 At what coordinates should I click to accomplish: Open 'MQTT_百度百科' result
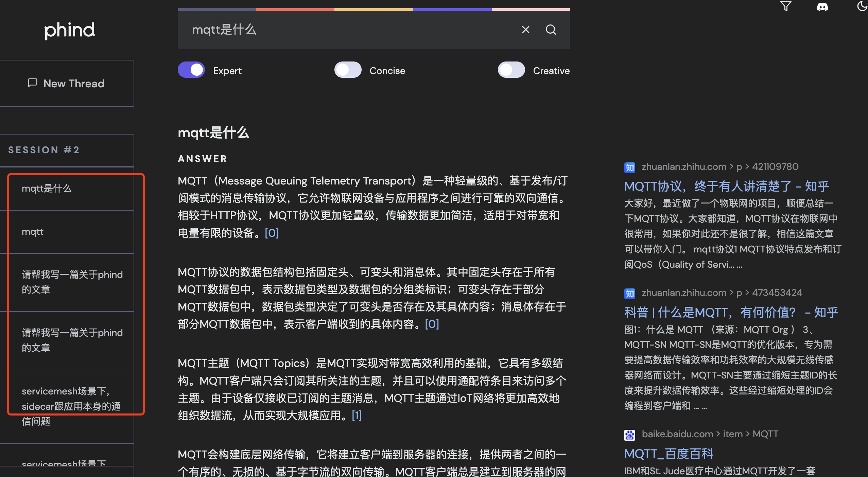pos(669,454)
